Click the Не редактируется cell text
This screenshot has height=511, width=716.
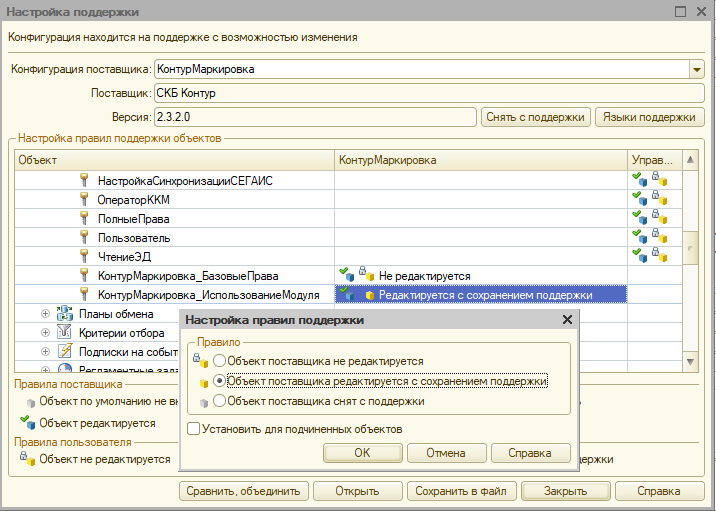coord(425,276)
